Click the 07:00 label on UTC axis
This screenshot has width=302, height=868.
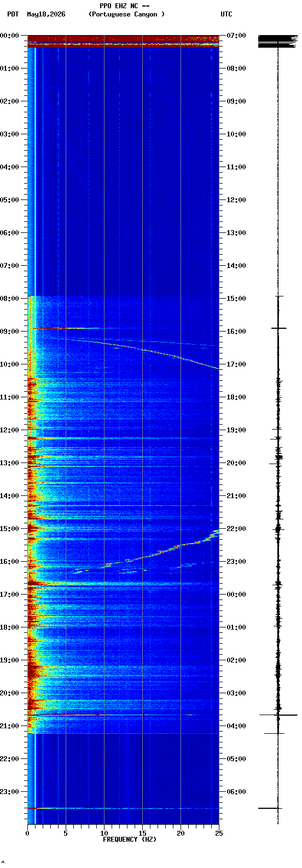(x=236, y=35)
